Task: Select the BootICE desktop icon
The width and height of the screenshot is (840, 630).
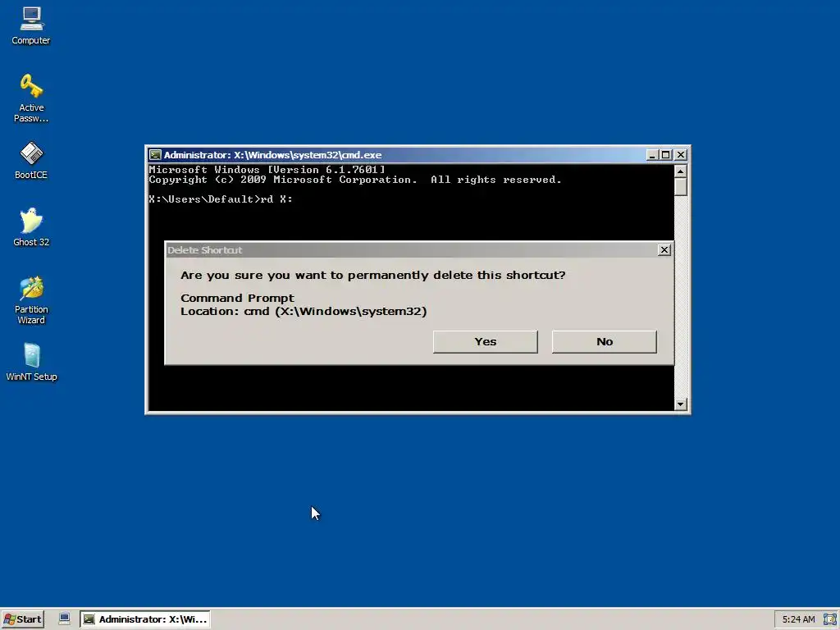Action: point(31,160)
